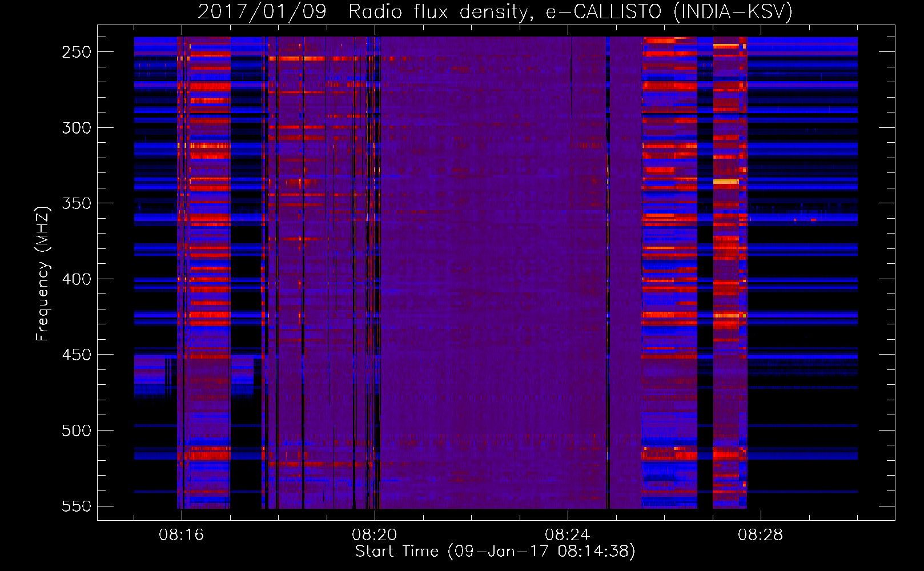This screenshot has height=571, width=924.
Task: Click the 08:16 time tick label
Action: point(182,535)
